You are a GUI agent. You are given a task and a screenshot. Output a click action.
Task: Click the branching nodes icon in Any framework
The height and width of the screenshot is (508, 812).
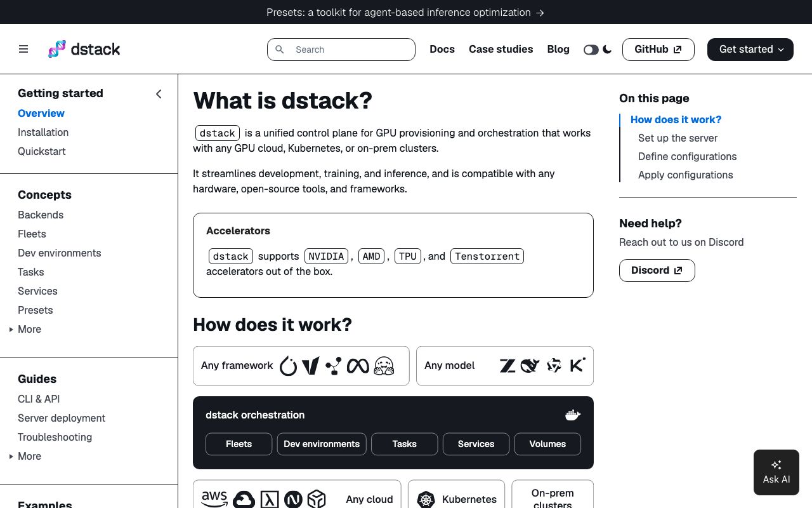334,366
